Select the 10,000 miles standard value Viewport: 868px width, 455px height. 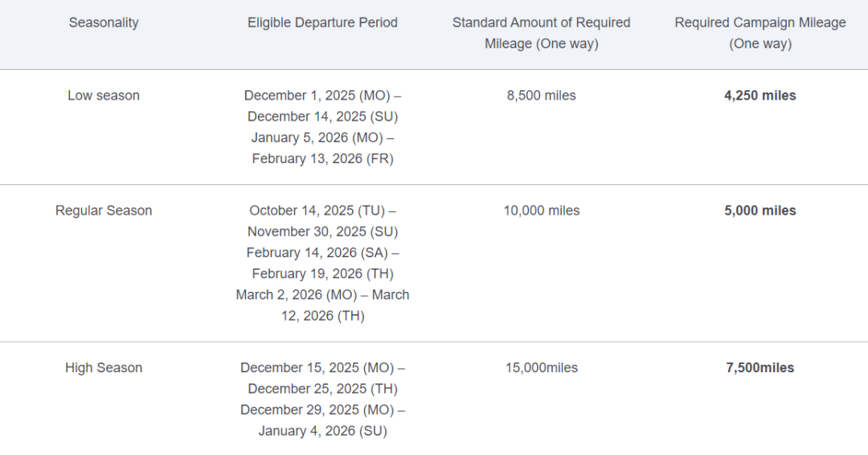coord(541,211)
